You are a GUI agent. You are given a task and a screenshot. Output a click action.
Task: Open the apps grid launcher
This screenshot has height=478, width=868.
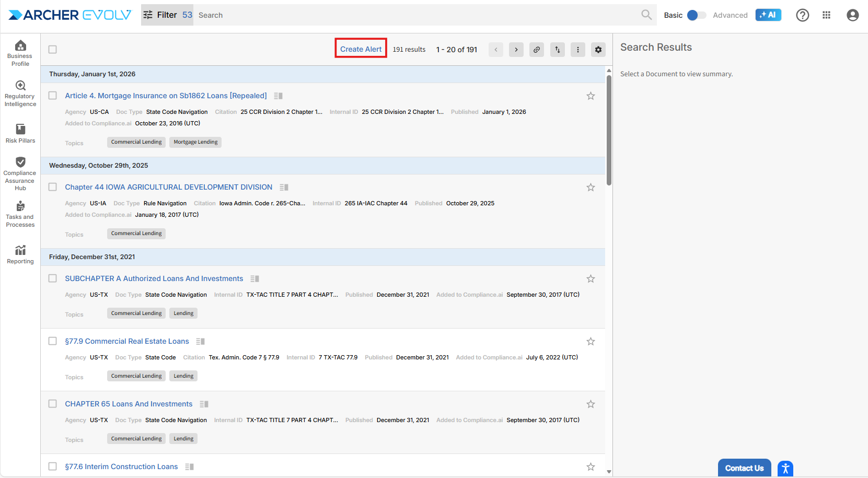point(826,15)
